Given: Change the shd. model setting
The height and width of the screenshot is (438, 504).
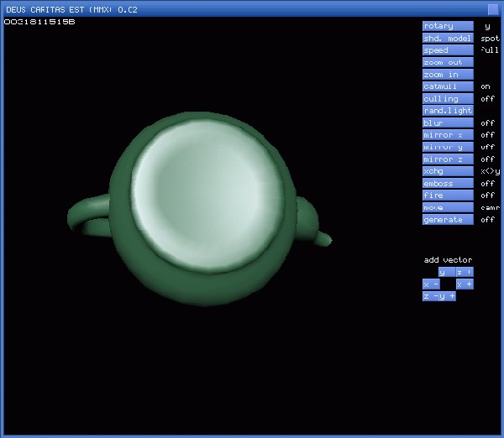Looking at the screenshot, I should [448, 38].
